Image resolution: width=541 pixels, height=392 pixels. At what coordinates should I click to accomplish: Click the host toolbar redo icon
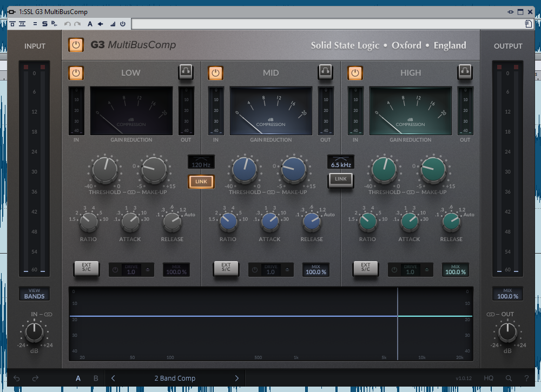click(77, 24)
